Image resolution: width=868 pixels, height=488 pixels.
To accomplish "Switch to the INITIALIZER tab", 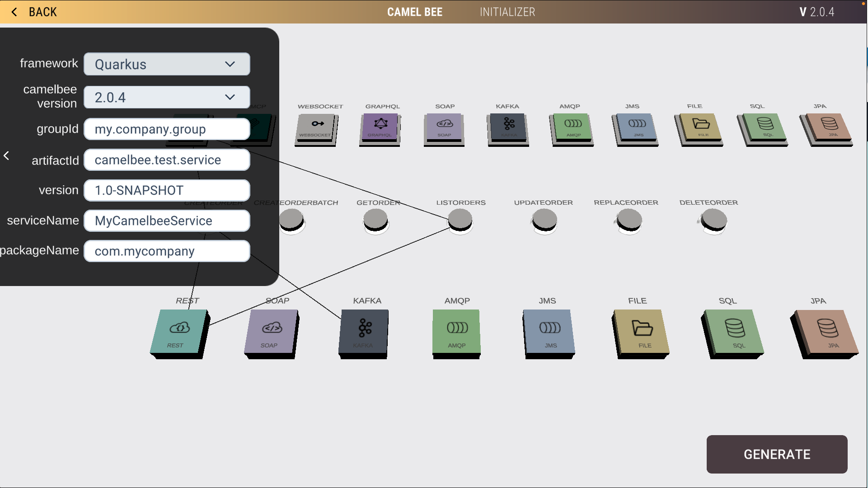I will 507,12.
